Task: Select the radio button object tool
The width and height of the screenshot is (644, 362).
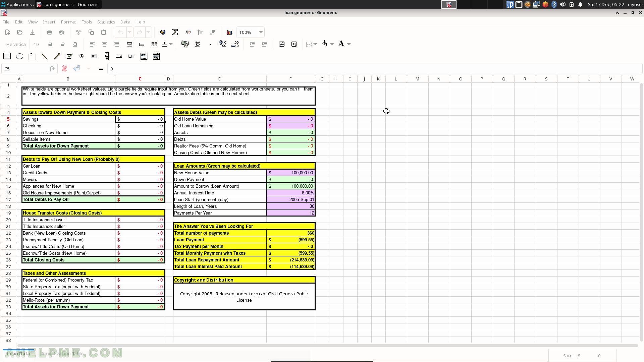Action: (x=82, y=56)
